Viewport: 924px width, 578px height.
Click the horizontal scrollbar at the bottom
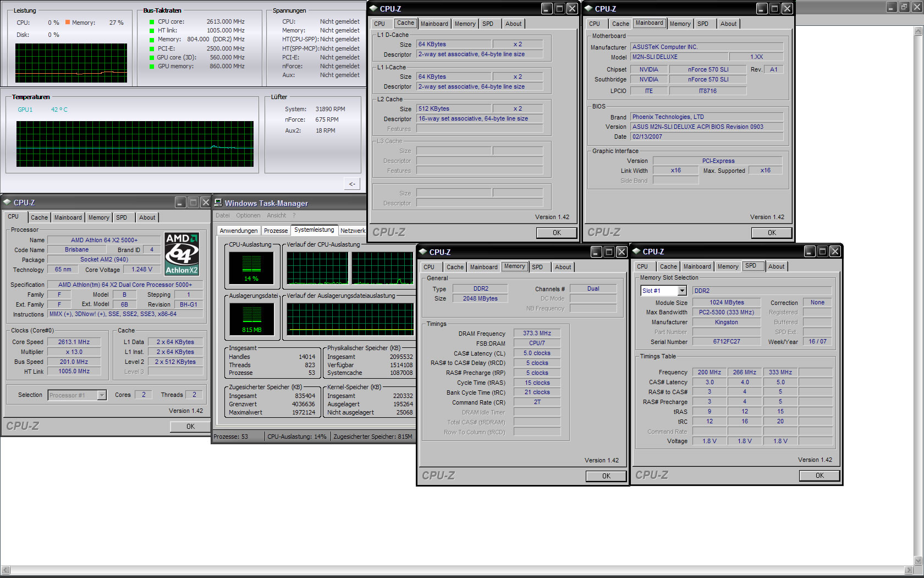pos(457,570)
